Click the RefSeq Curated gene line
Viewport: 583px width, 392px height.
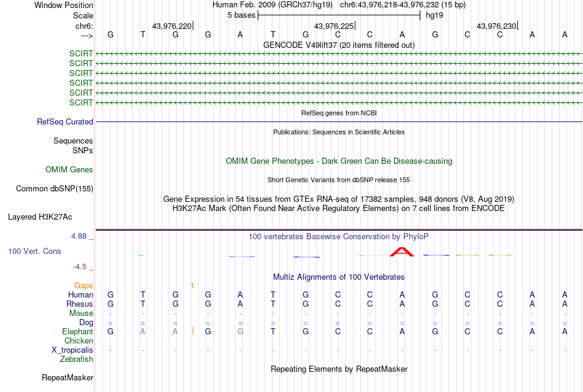point(339,122)
